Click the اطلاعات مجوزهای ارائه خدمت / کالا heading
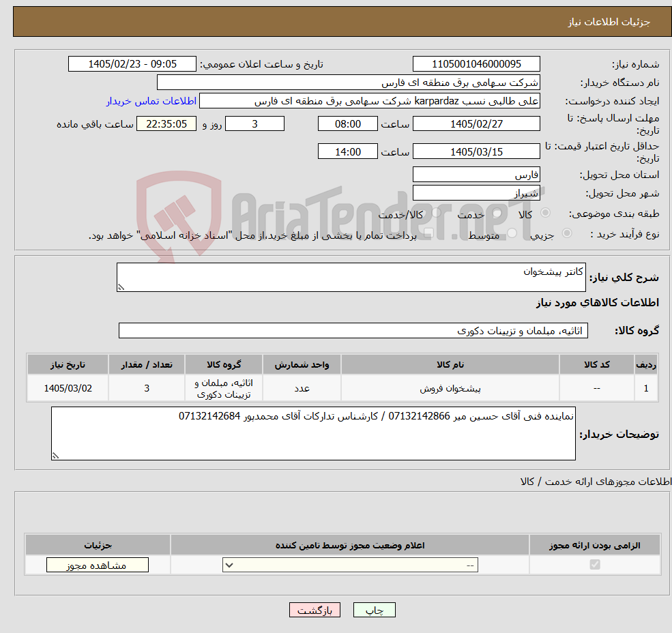This screenshot has width=672, height=633. pos(596,482)
